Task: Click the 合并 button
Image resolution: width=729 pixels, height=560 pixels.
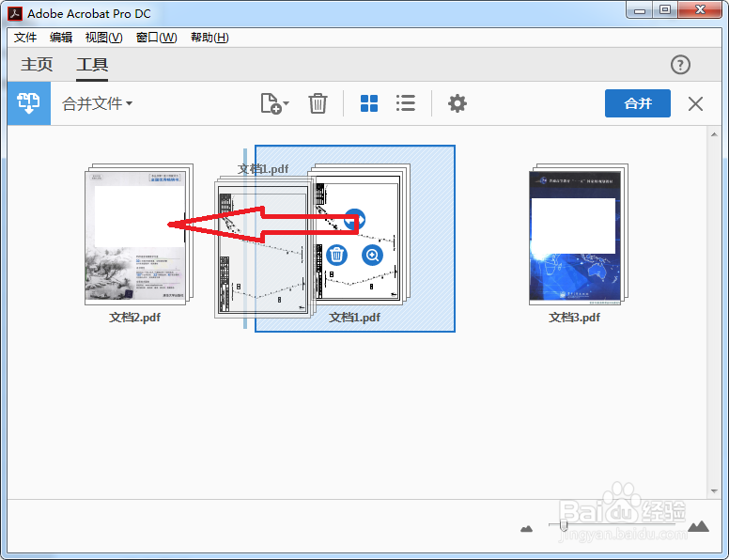Action: (638, 103)
